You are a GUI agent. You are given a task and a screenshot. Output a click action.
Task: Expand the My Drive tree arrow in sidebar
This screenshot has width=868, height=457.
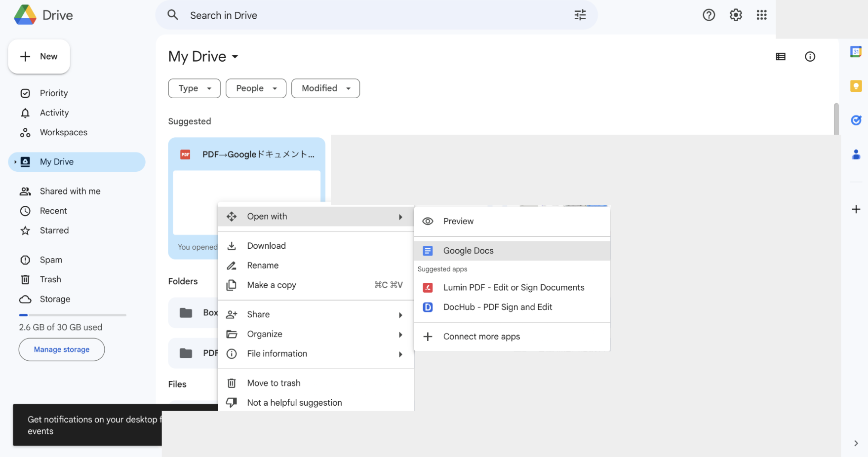coord(15,162)
